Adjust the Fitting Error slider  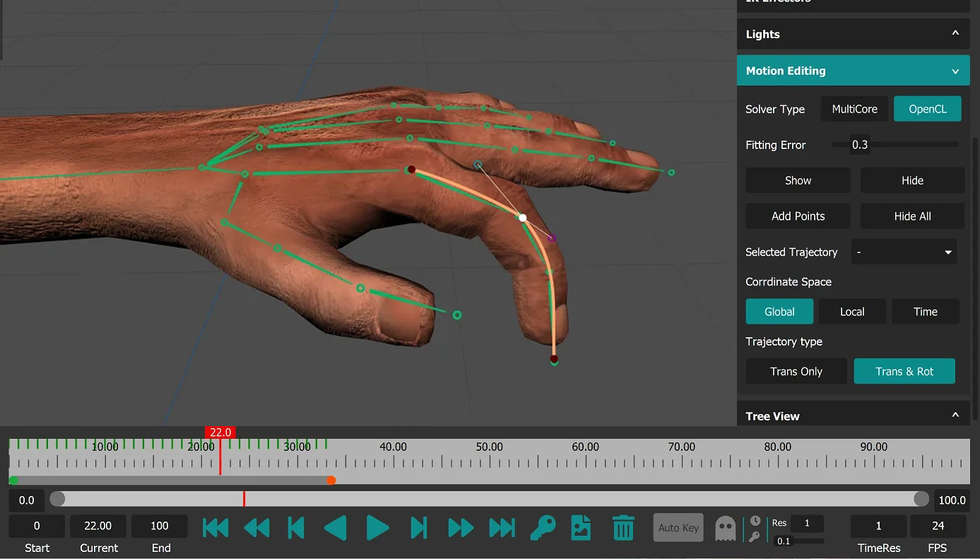tap(895, 145)
